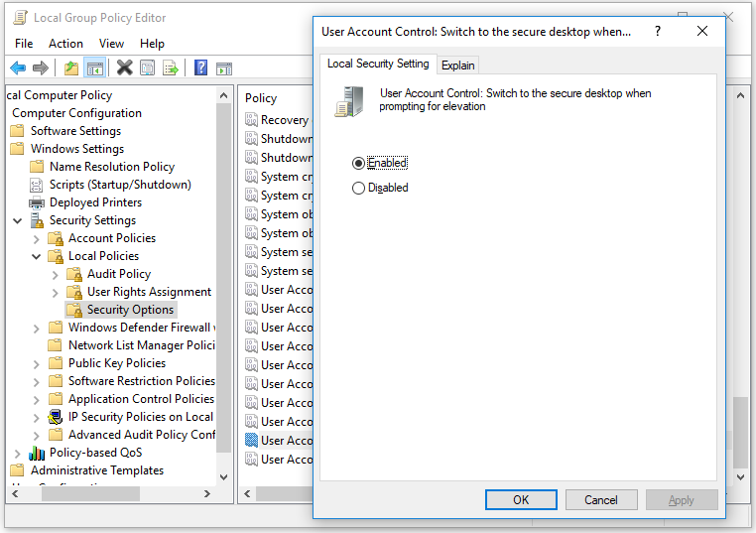Collapse the Local Policies node
756x533 pixels.
click(37, 257)
